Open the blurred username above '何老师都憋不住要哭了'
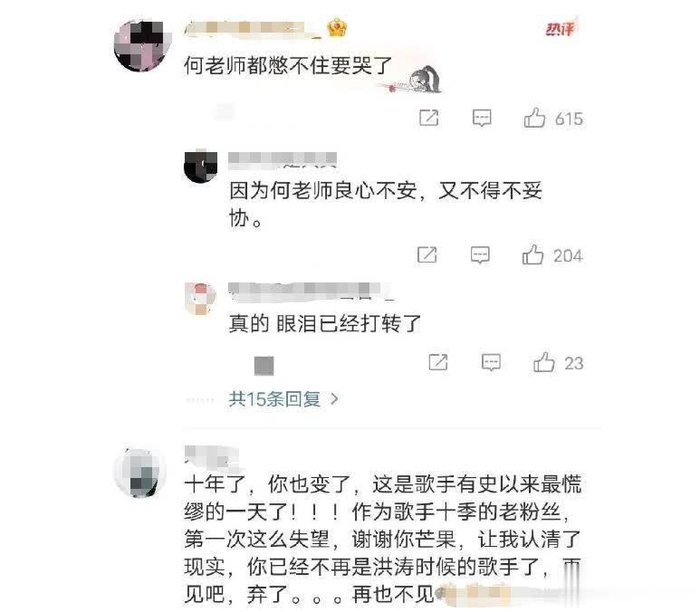This screenshot has width=700, height=612. pyautogui.click(x=254, y=29)
